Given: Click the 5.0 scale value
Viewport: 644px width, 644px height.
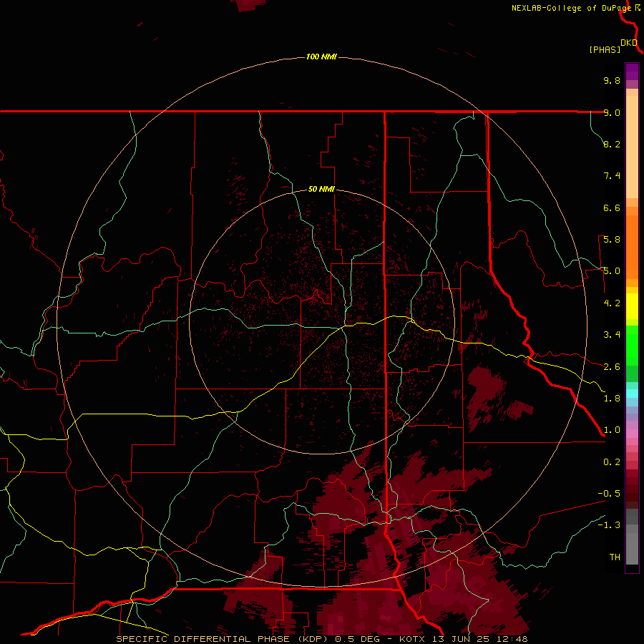Looking at the screenshot, I should pyautogui.click(x=612, y=271).
